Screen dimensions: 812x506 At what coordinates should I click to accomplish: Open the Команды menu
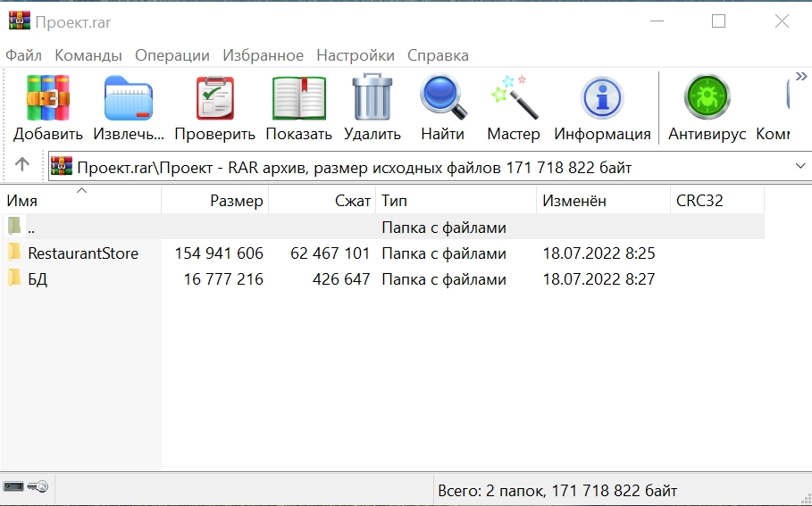(88, 55)
